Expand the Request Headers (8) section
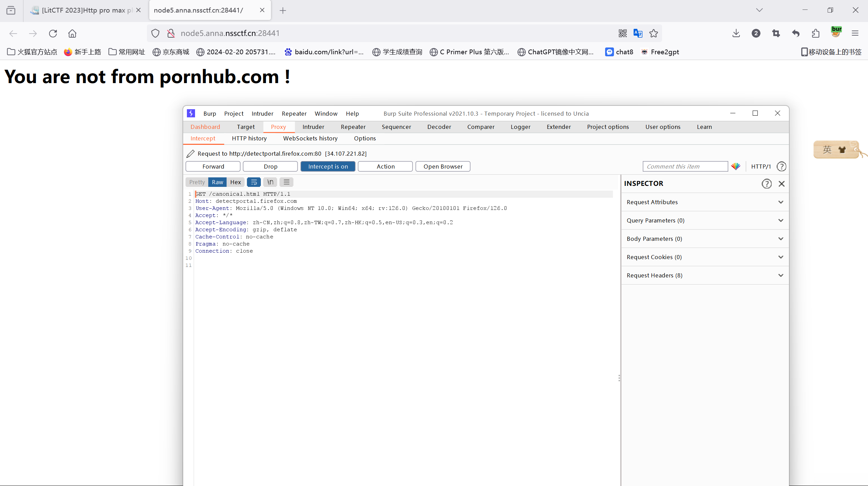 tap(705, 275)
